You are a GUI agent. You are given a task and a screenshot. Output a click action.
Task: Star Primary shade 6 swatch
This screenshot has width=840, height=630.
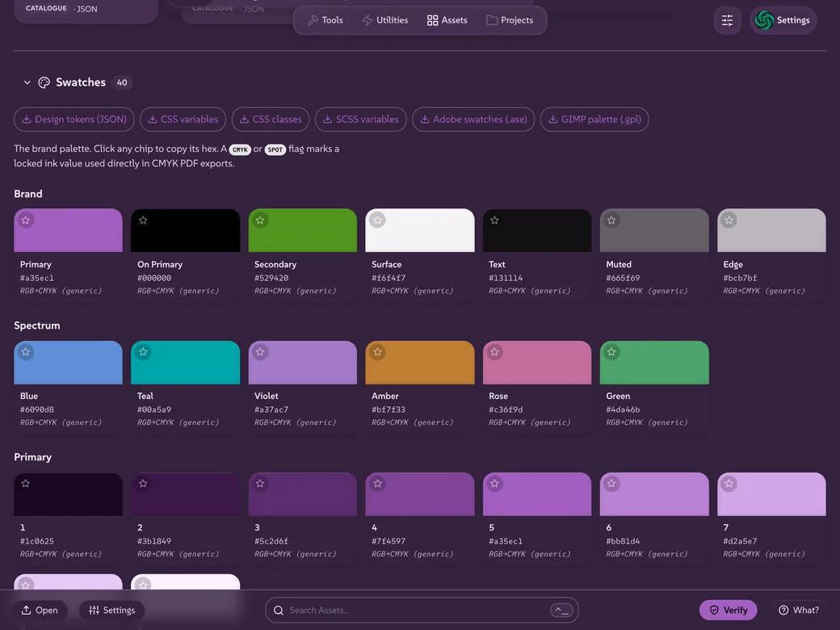[x=611, y=484]
